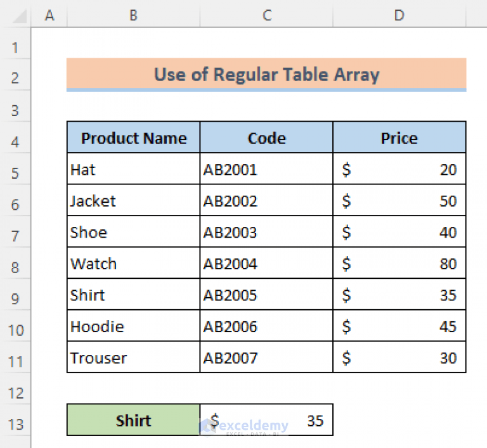Select the Trouser price cell showing 30
The width and height of the screenshot is (487, 448).
tap(399, 357)
